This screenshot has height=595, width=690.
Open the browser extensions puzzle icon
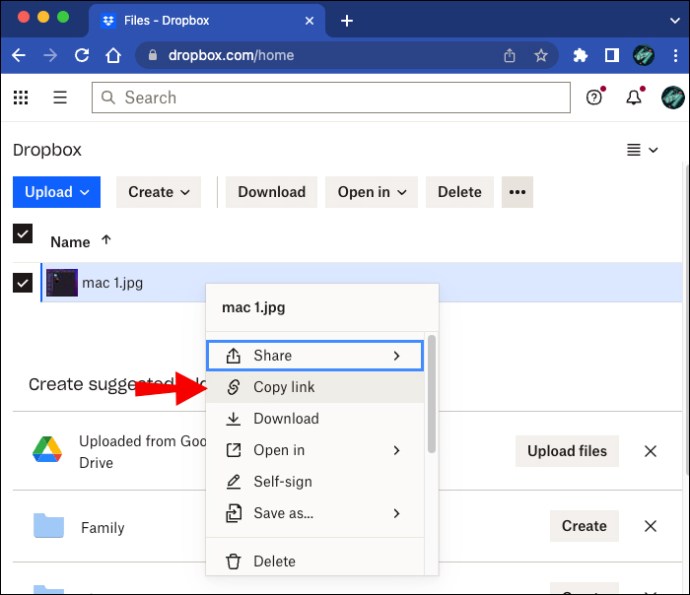coord(580,56)
